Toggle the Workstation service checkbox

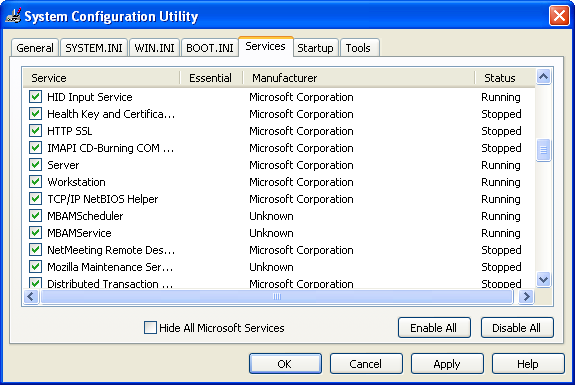tap(36, 182)
